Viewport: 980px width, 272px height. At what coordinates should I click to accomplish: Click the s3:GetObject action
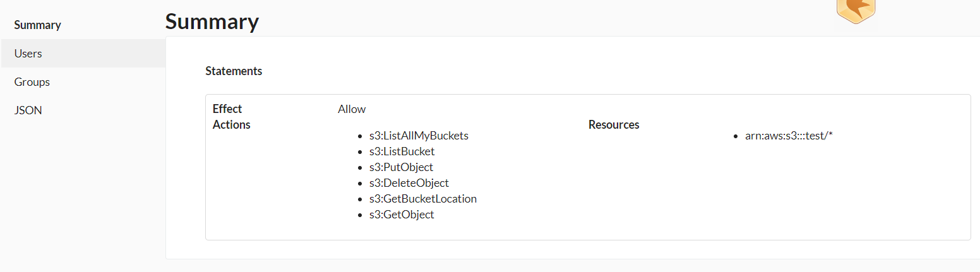pos(402,215)
